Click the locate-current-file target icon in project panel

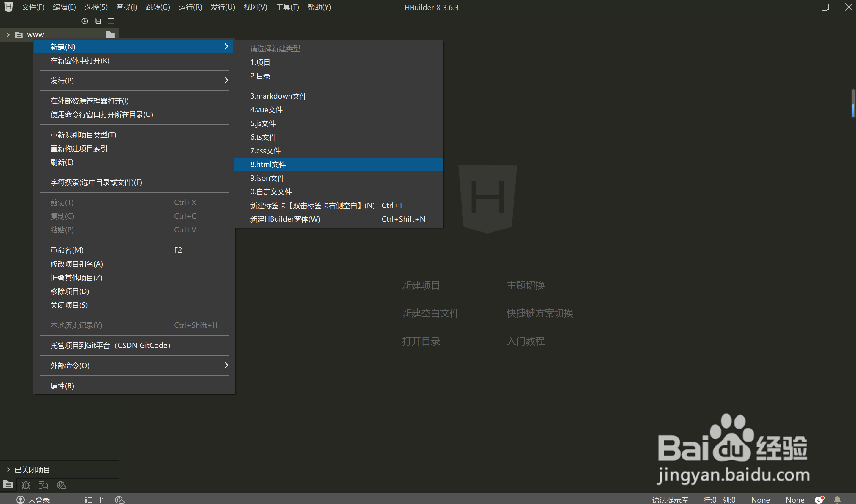[x=85, y=21]
